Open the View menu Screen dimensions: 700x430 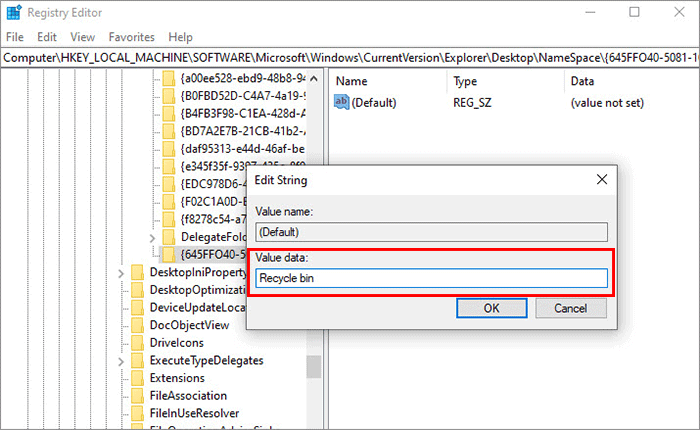[x=83, y=37]
